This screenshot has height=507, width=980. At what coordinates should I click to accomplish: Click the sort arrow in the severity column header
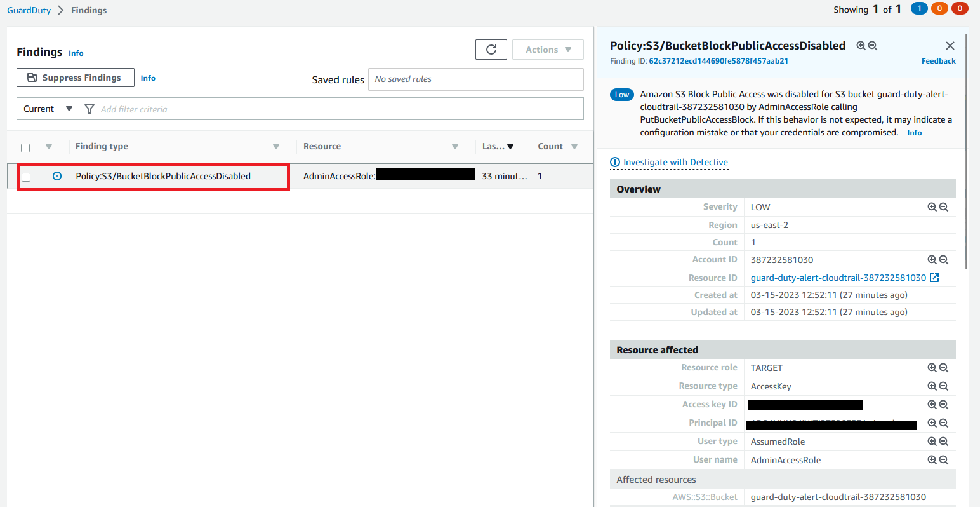[x=49, y=147]
